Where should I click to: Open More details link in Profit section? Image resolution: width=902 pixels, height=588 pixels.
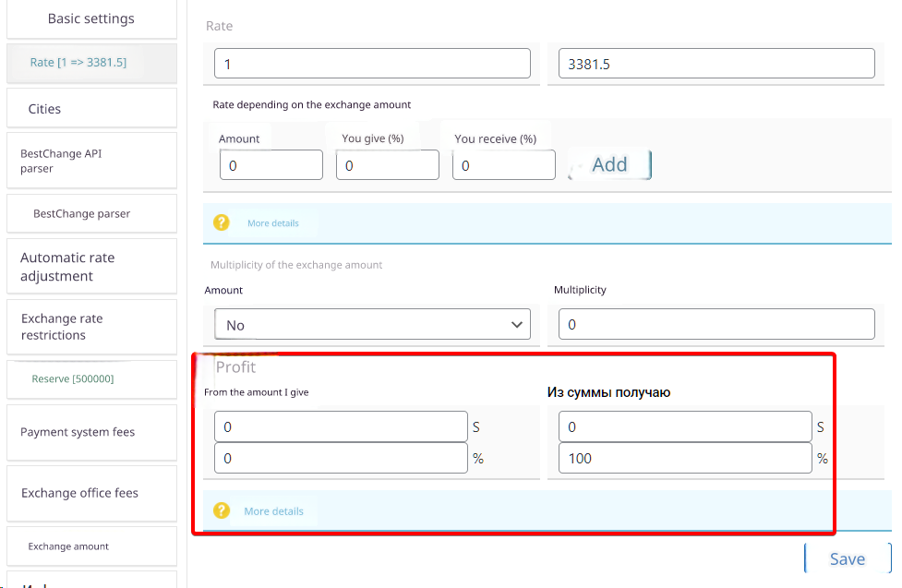[273, 511]
